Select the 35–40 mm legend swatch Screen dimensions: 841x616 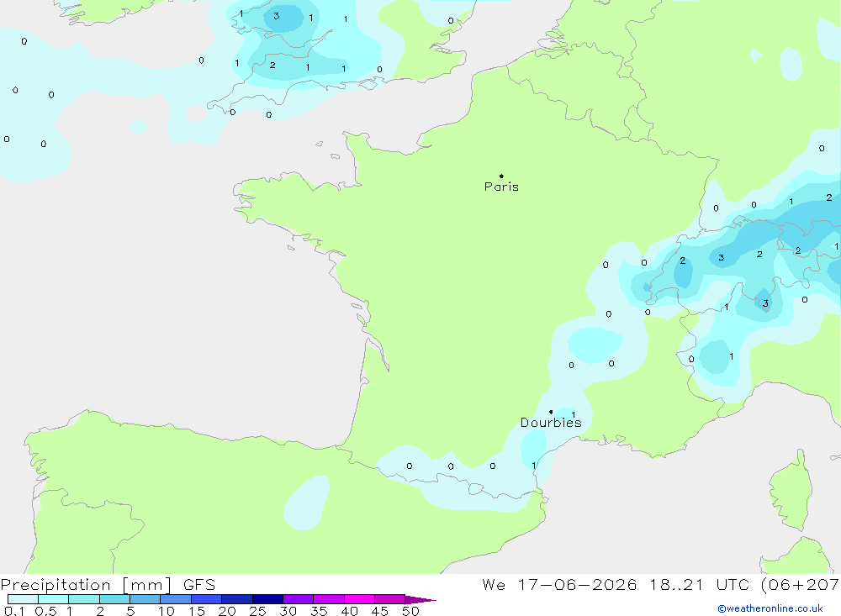329,599
